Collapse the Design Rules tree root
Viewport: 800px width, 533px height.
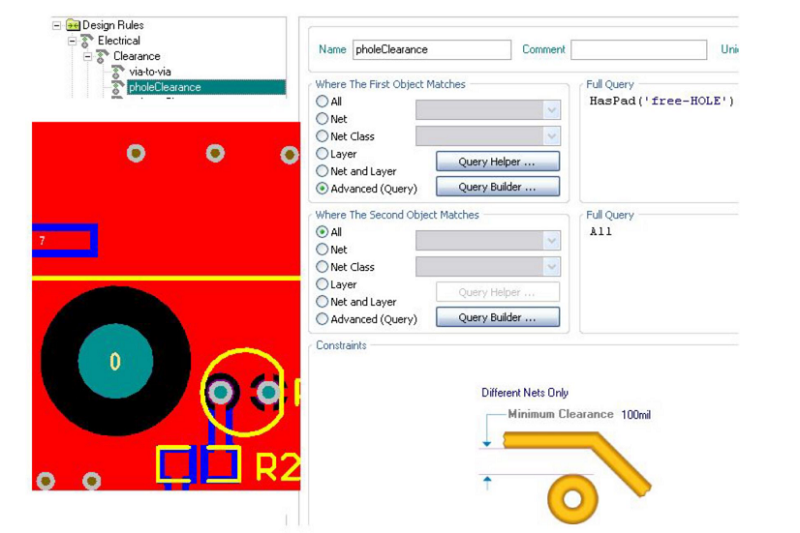pyautogui.click(x=57, y=25)
